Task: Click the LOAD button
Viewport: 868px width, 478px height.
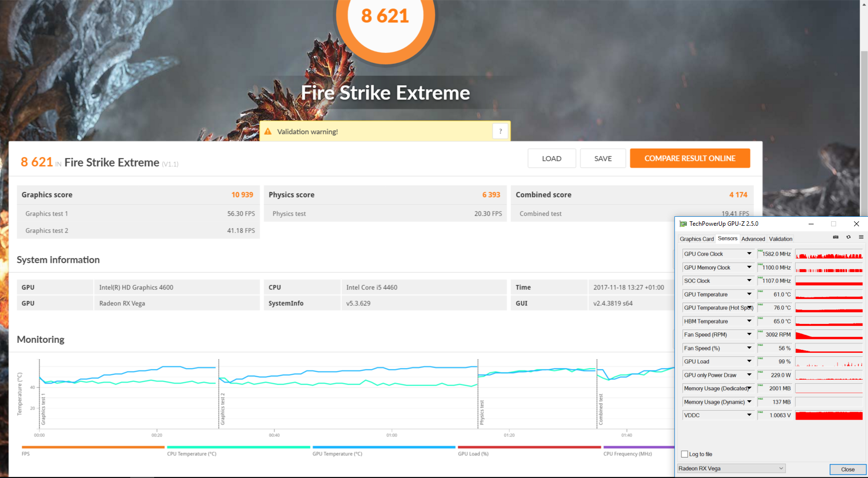Action: coord(552,159)
